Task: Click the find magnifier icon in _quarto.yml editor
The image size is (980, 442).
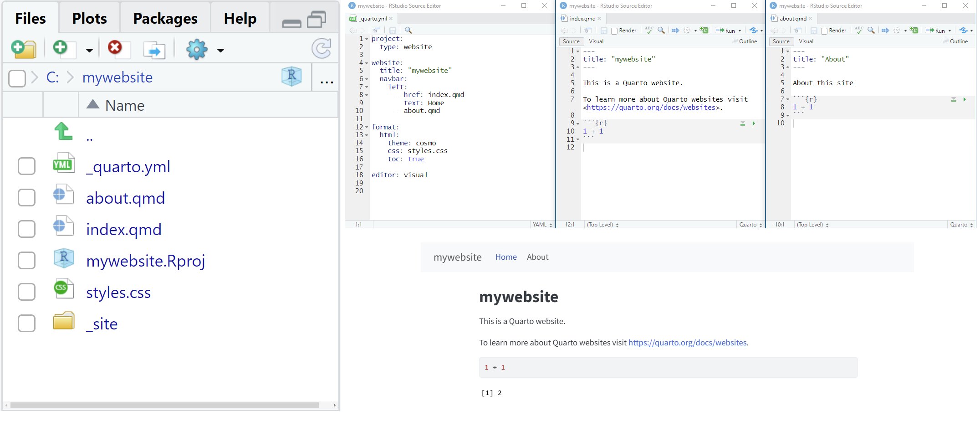Action: 408,30
